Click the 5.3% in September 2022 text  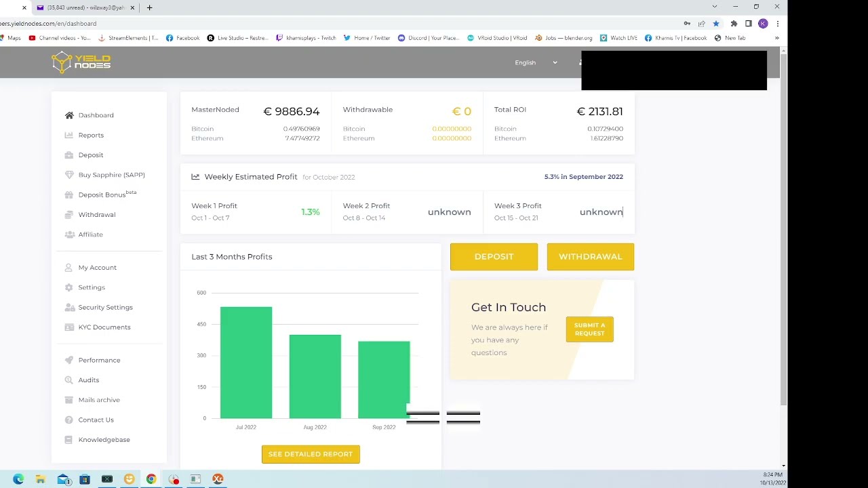[583, 177]
